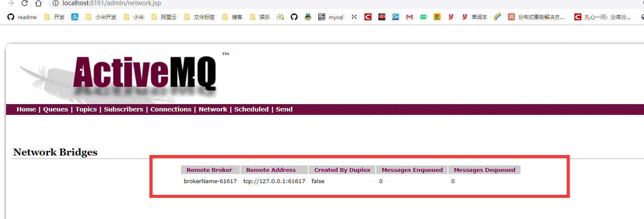Open the Gmail M bookmark icon
644x219 pixels.
coord(409,17)
